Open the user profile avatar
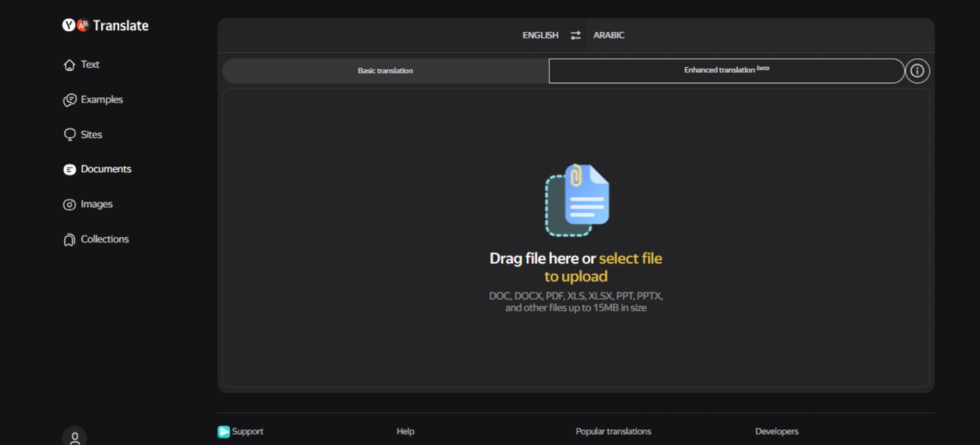The image size is (980, 445). click(75, 437)
